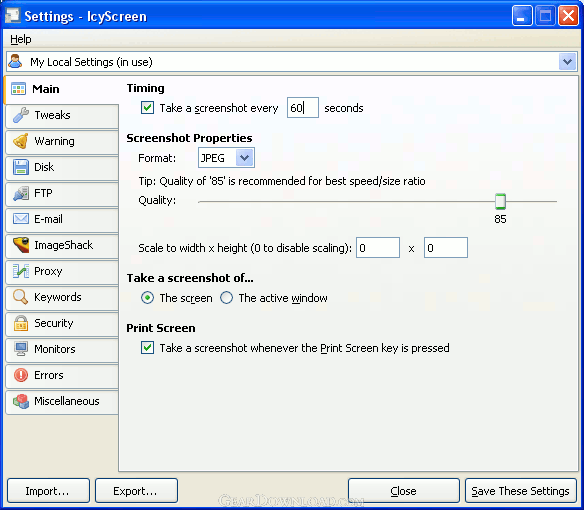584x510 pixels.
Task: Click the Miscellaneous blocks icon
Action: (21, 401)
